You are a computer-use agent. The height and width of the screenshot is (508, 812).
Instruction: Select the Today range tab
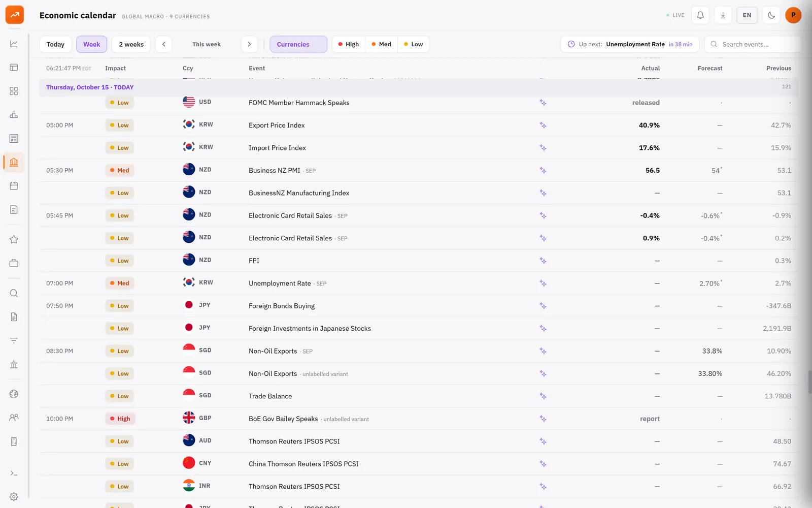pyautogui.click(x=55, y=44)
